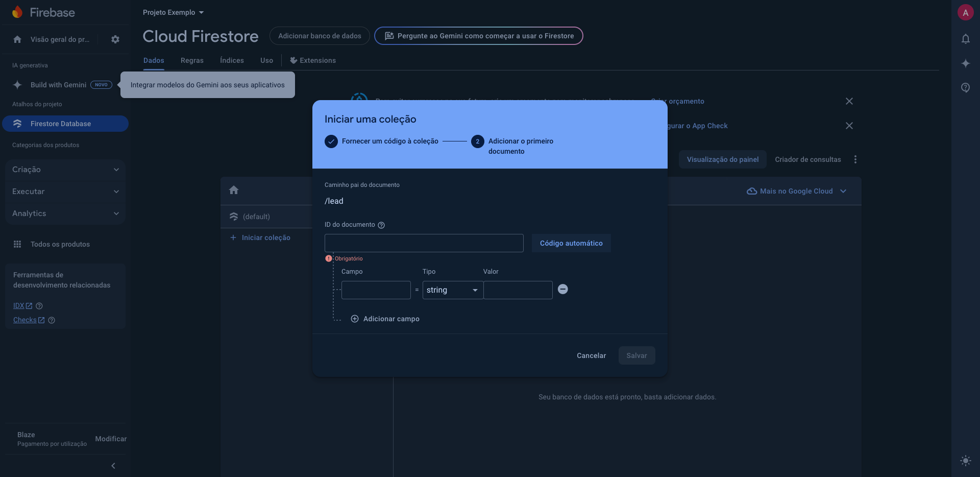The width and height of the screenshot is (980, 477).
Task: Click the Firebase logo
Action: tap(43, 12)
